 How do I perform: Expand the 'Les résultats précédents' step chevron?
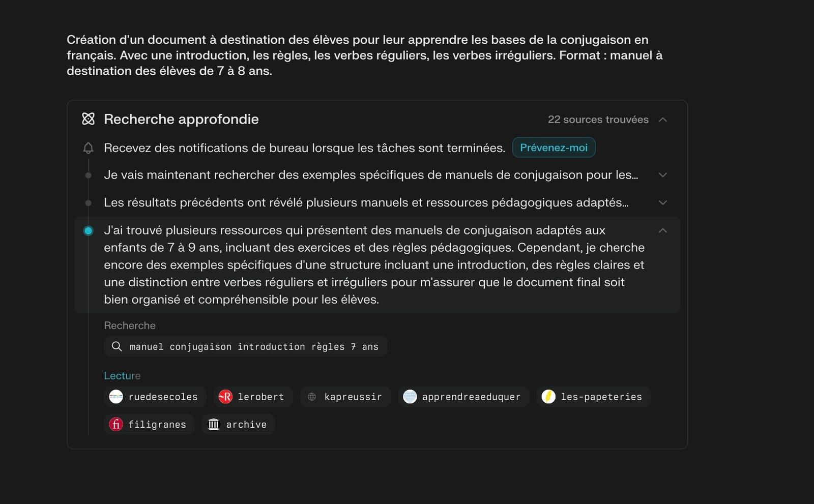click(x=662, y=202)
